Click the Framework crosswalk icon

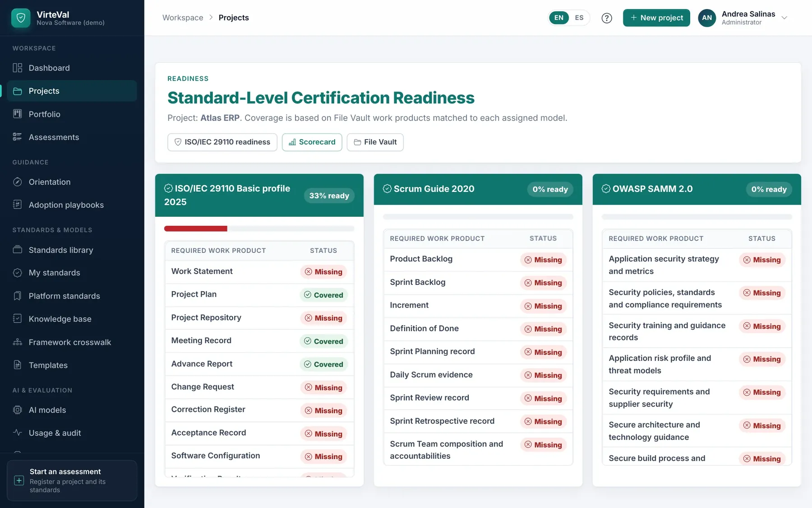[x=18, y=342]
